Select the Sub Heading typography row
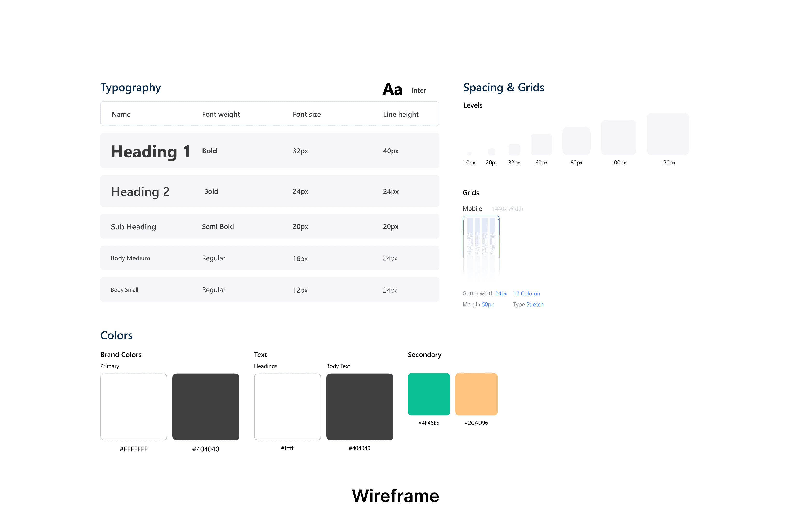 click(269, 226)
